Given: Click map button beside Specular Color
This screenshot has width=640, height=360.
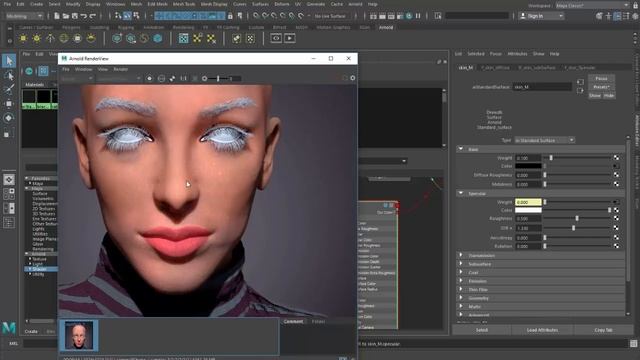Looking at the screenshot, I should click(x=616, y=210).
